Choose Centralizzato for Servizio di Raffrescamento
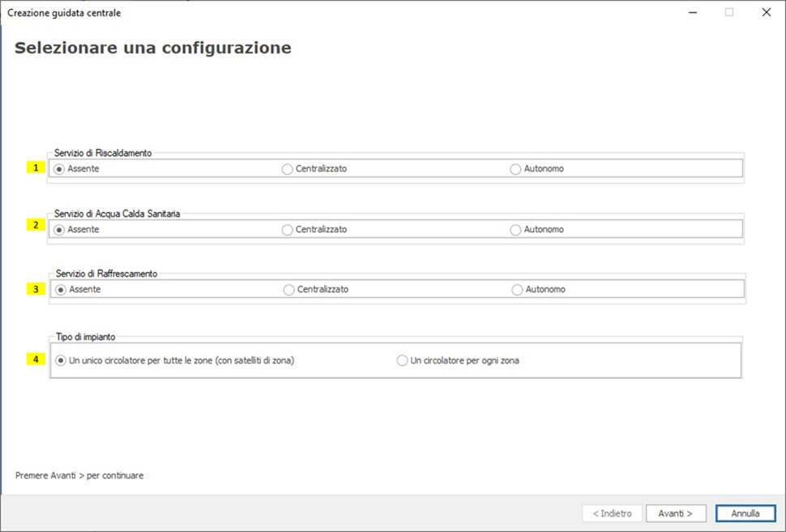The width and height of the screenshot is (786, 532). [289, 290]
